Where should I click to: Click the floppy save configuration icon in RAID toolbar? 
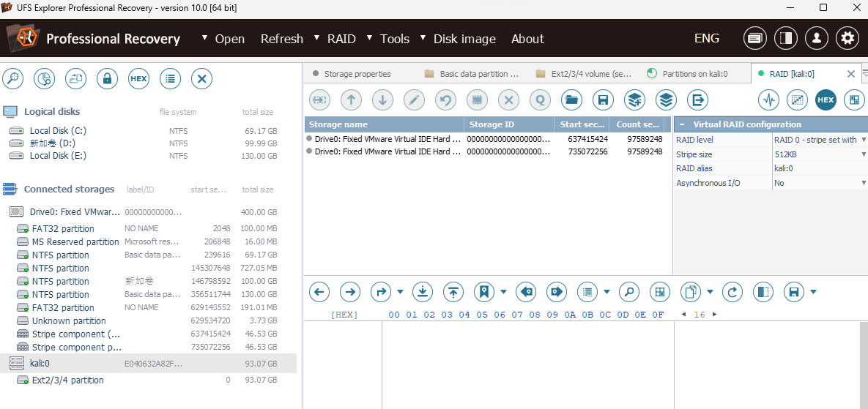click(x=604, y=100)
